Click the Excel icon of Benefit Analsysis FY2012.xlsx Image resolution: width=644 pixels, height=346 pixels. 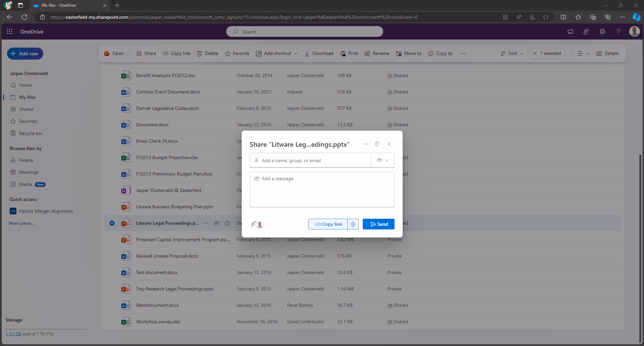tap(126, 76)
